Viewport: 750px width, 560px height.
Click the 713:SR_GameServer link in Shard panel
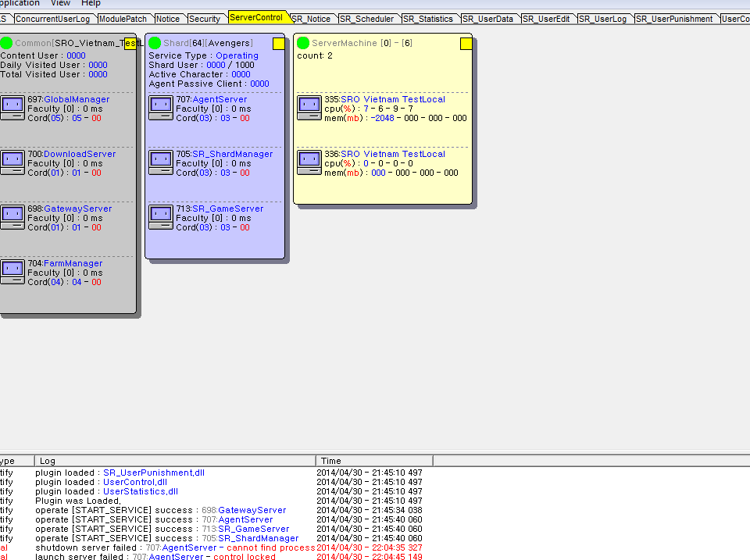pyautogui.click(x=220, y=209)
